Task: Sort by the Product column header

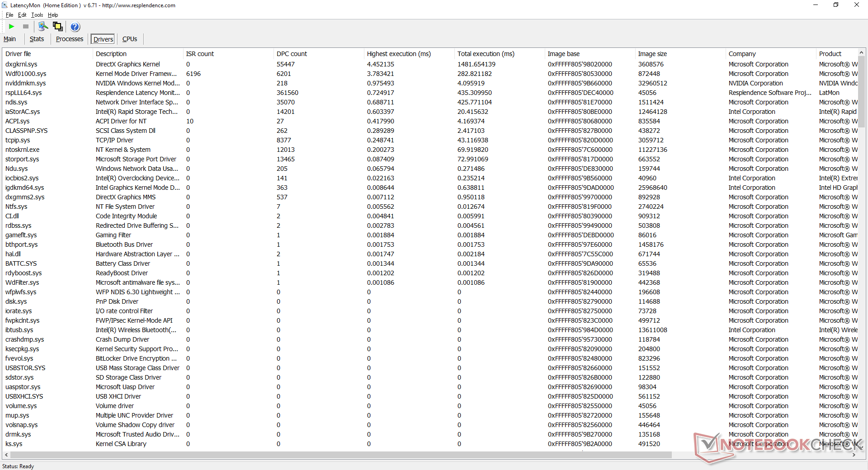Action: pos(837,54)
